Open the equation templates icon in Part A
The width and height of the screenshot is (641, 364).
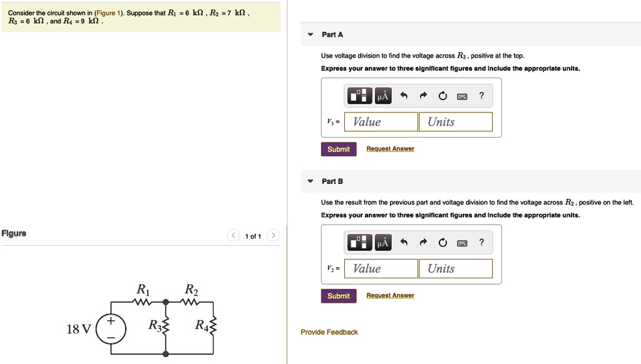358,95
